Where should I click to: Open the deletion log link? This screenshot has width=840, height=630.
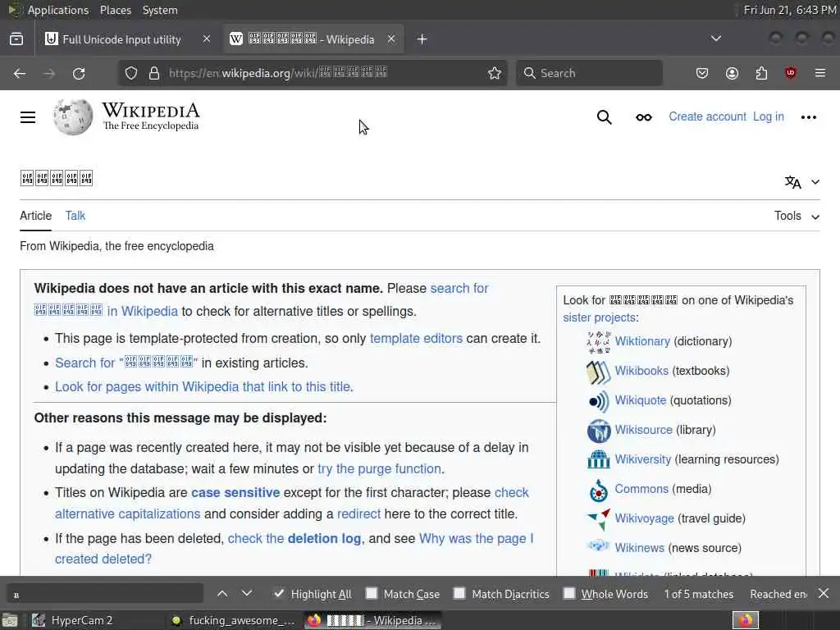(x=324, y=538)
